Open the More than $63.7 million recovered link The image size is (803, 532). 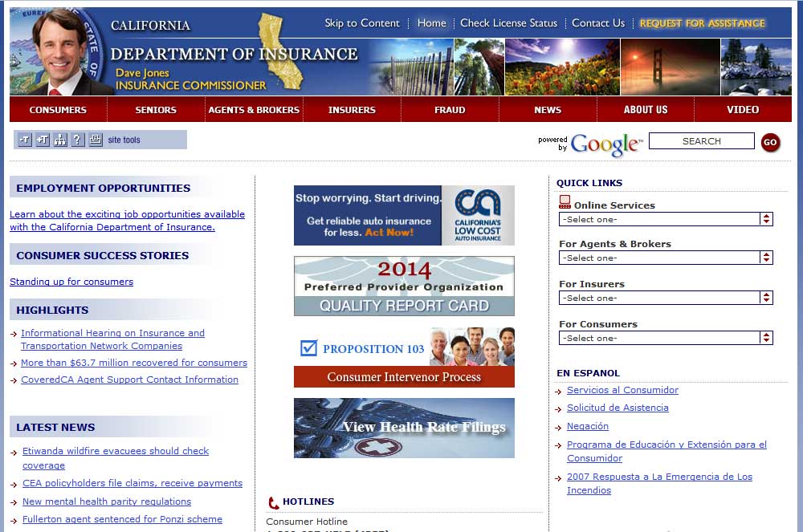134,363
